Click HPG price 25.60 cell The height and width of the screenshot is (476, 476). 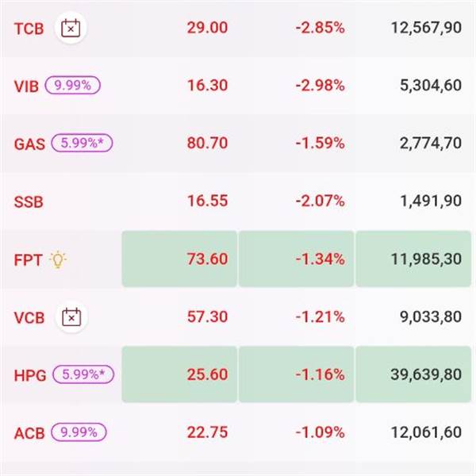click(x=179, y=374)
